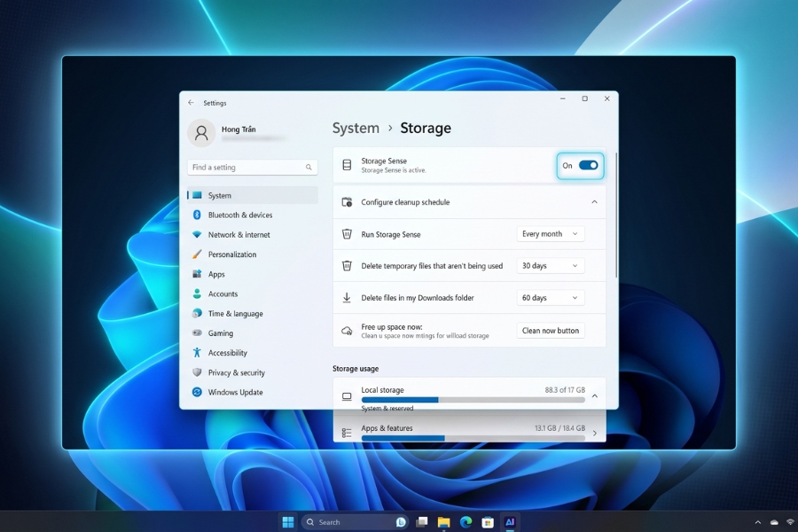
Task: Click the Accessibility figure icon
Action: pos(197,352)
